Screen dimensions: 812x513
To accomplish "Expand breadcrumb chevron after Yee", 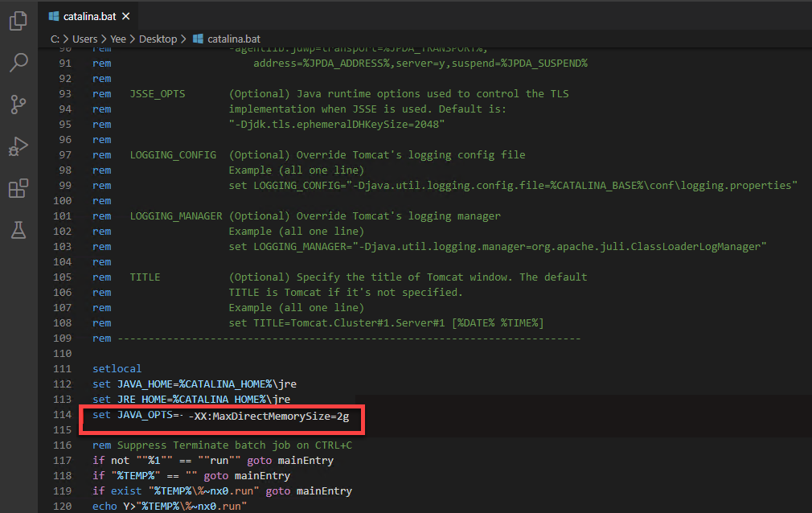I will [132, 39].
